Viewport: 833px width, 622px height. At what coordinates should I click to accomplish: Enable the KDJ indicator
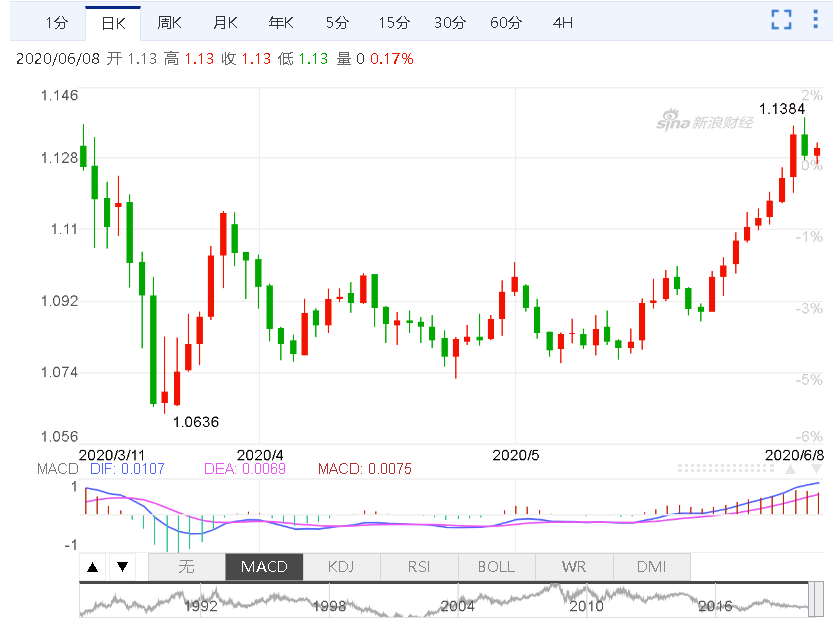341,567
